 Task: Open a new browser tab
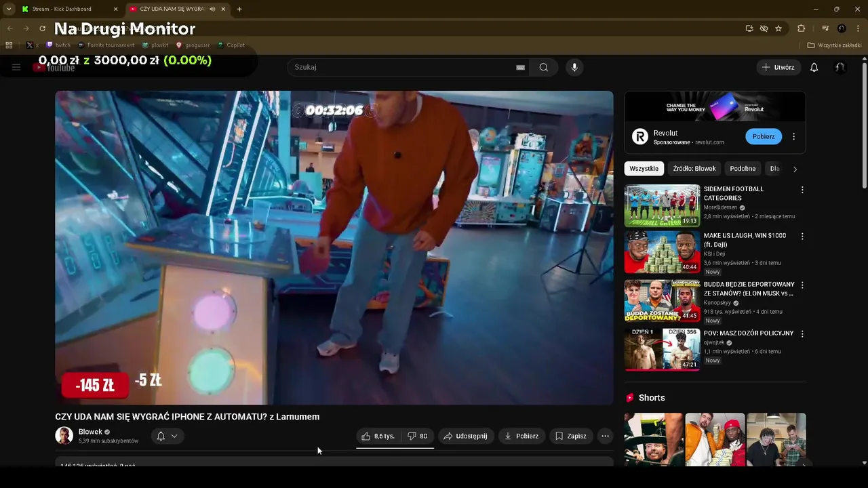(x=239, y=9)
